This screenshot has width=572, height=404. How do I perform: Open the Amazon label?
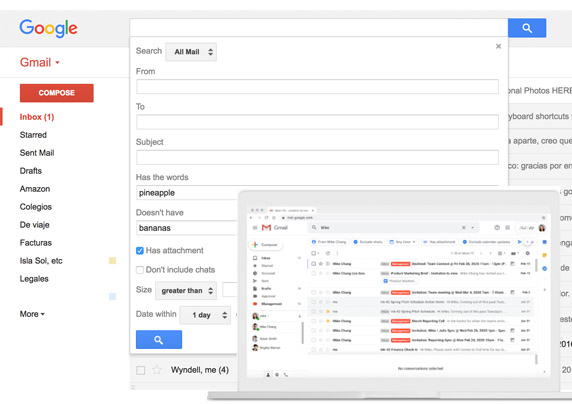pos(35,189)
